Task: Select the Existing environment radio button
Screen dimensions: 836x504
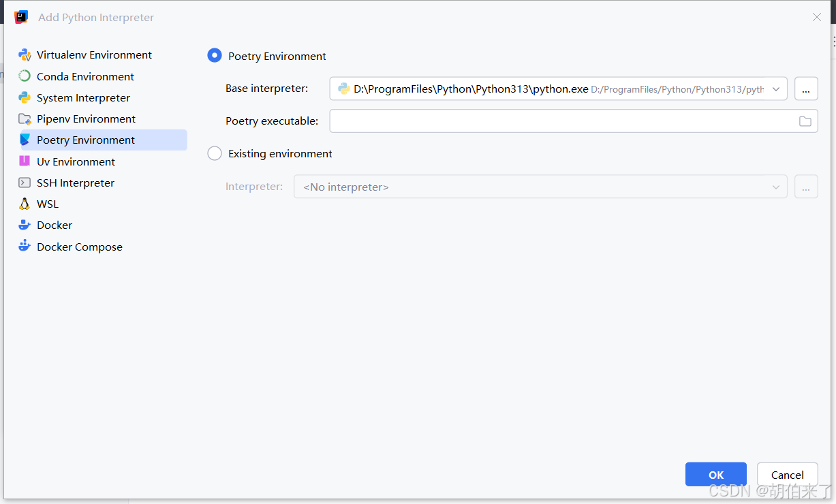Action: click(215, 153)
